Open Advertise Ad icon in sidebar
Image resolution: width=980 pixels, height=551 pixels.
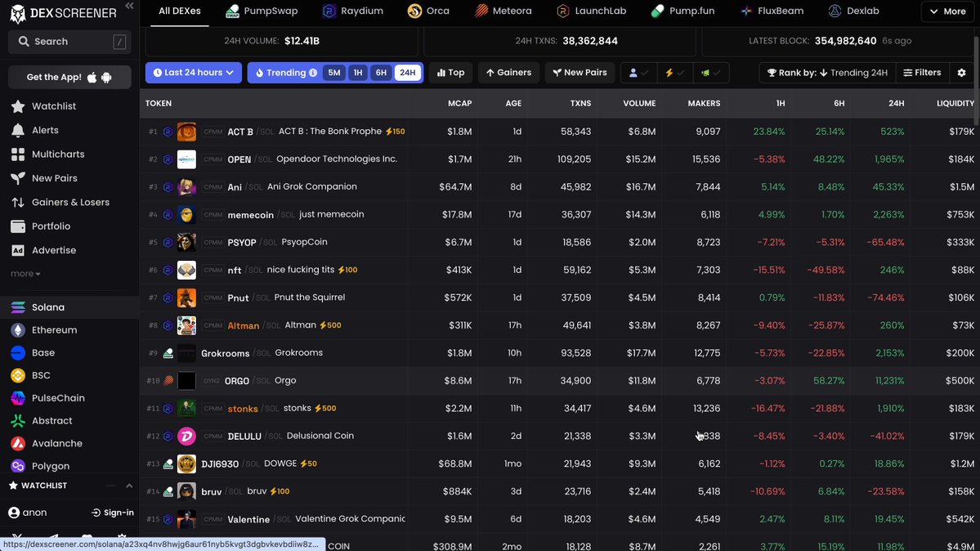(x=18, y=250)
